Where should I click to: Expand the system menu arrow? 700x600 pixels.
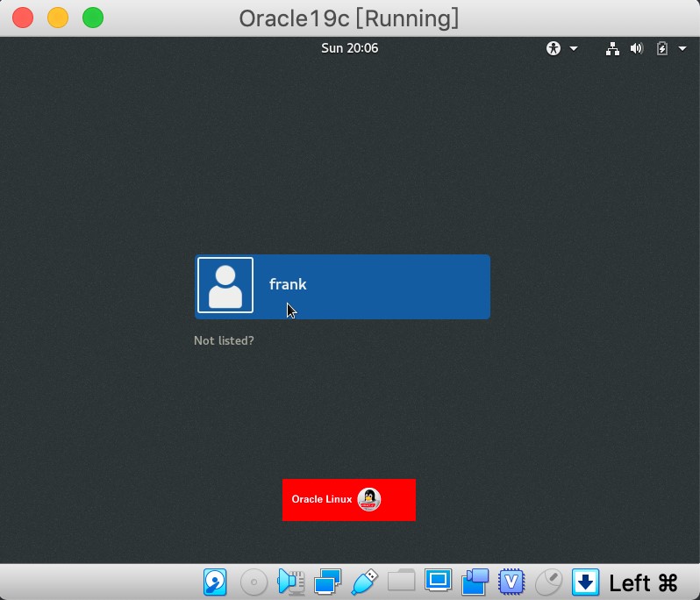(682, 48)
